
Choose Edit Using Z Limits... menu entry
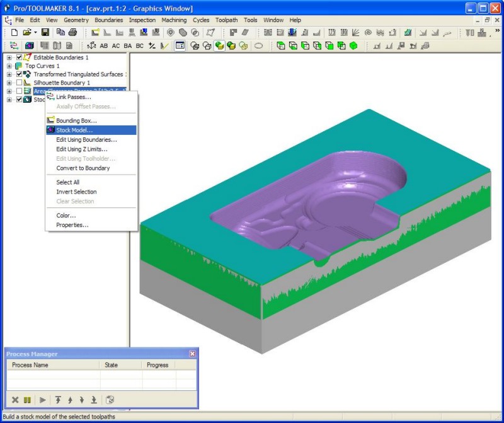point(91,149)
